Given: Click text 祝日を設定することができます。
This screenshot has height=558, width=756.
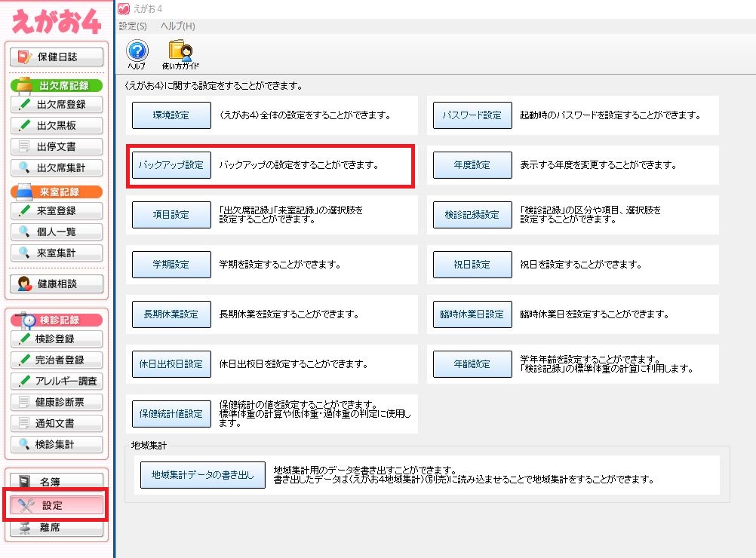Looking at the screenshot, I should pos(580,265).
